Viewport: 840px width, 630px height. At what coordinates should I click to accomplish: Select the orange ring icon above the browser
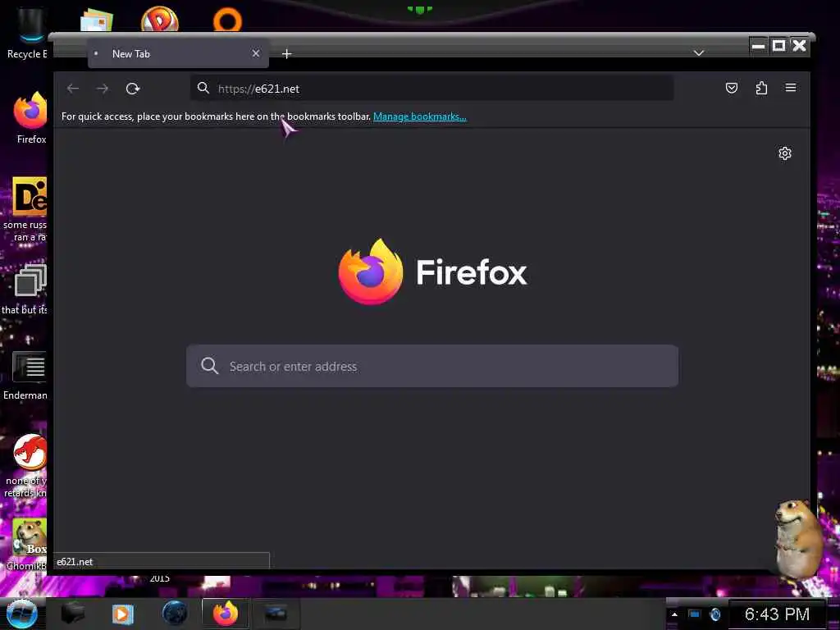click(227, 20)
